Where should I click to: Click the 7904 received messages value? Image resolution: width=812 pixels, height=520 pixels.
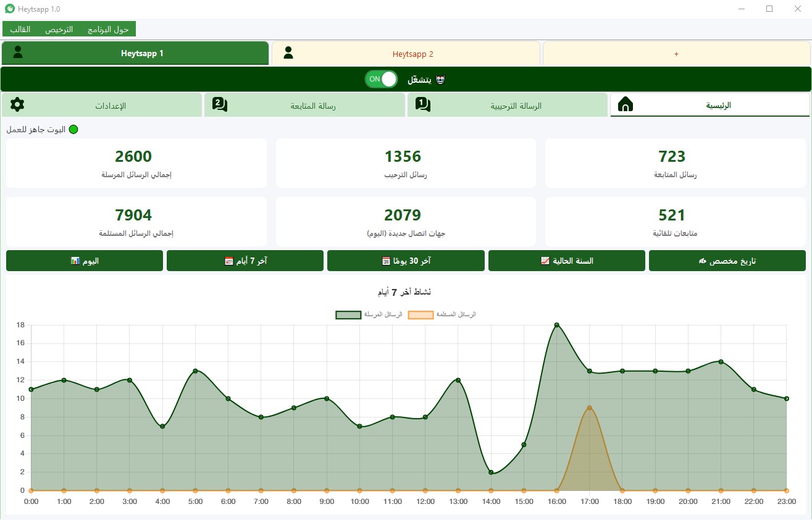pyautogui.click(x=133, y=216)
